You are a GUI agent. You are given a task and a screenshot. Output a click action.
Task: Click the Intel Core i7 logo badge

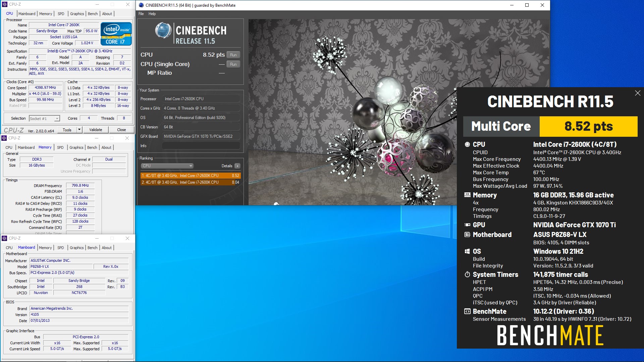[116, 34]
